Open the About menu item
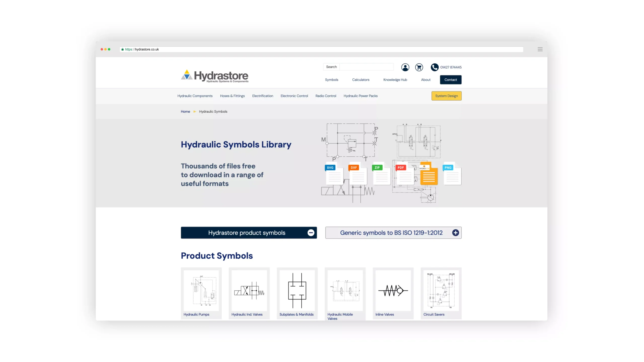644x362 pixels. [426, 80]
